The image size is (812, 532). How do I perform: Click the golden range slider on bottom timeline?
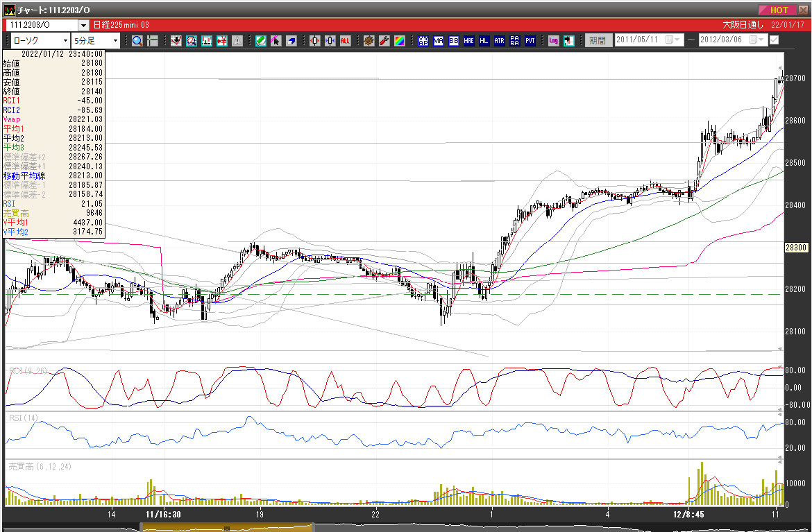(225, 528)
